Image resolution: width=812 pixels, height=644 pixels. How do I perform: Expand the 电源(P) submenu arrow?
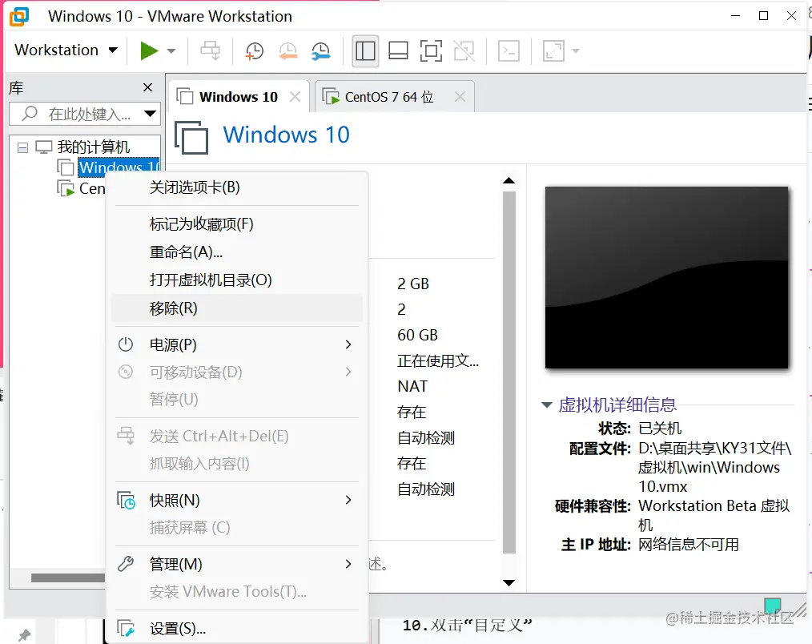(348, 344)
